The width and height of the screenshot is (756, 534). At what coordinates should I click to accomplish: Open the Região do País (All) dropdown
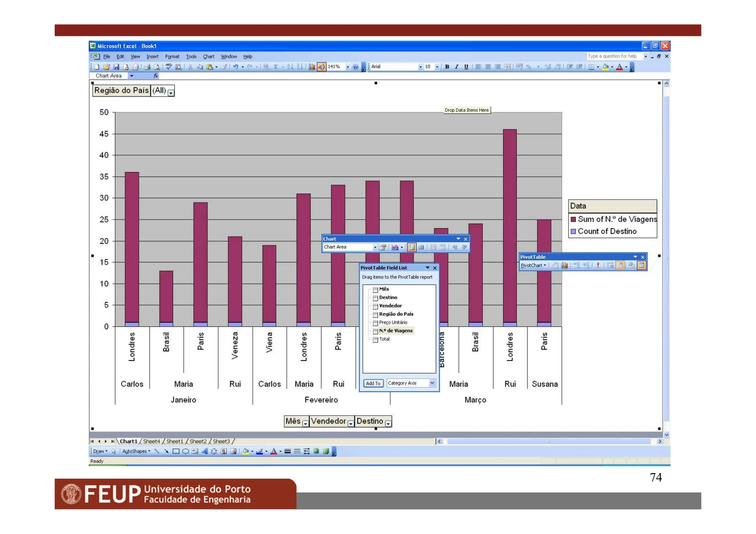coord(171,93)
